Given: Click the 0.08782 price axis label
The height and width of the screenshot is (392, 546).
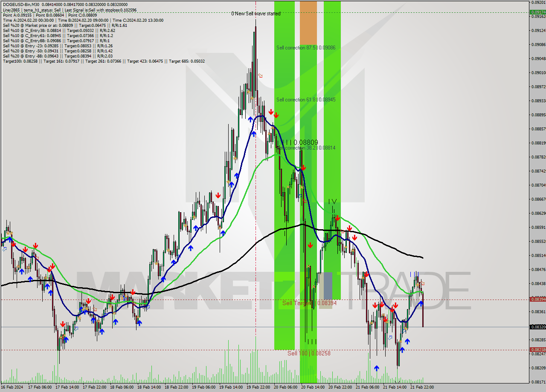Looking at the screenshot, I should point(539,157).
